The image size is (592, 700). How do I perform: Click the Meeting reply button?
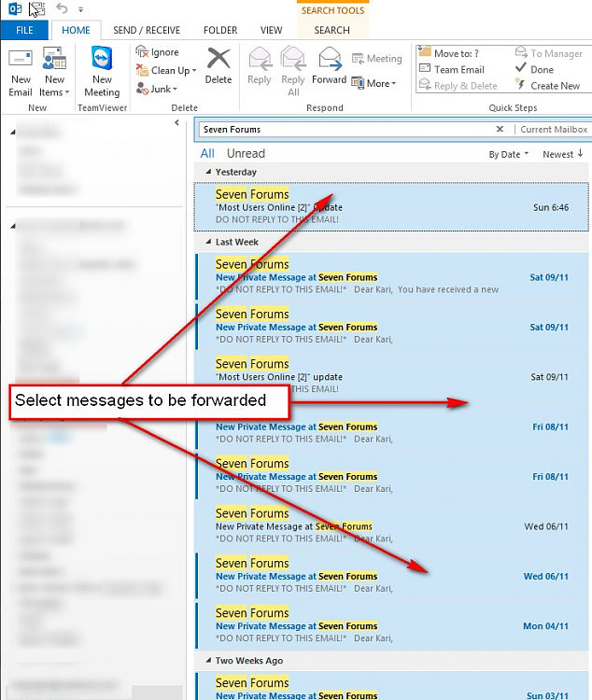pos(376,59)
